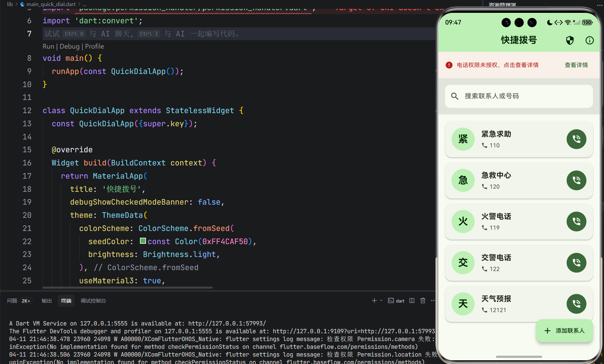Click the Run code lens above main
The image size is (604, 364).
point(48,47)
